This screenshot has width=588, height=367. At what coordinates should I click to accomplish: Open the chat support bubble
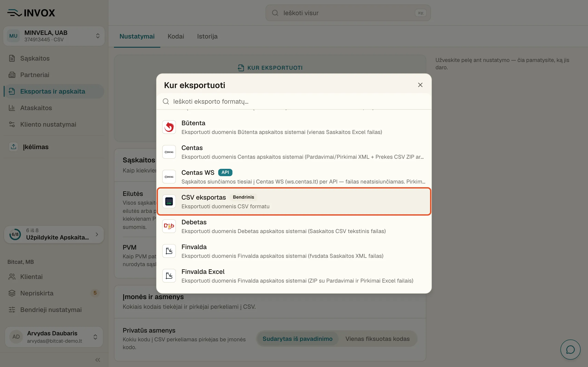570,350
